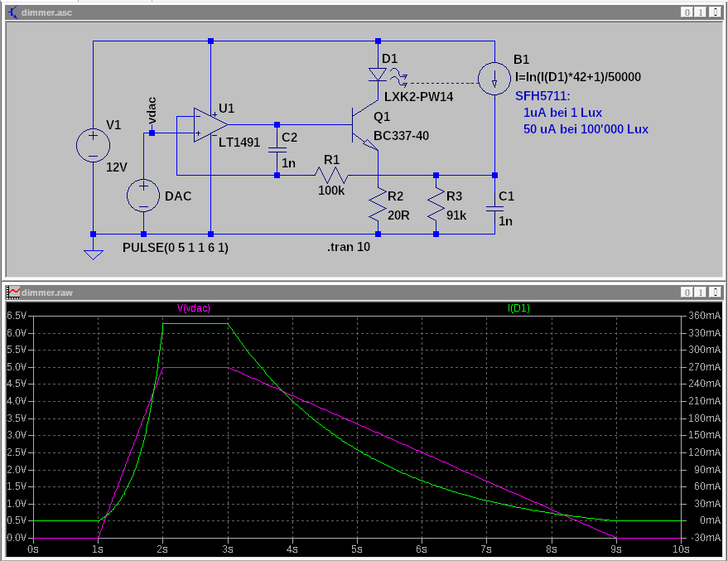728x561 pixels.
Task: Click the green I(D1) curve plateau
Action: coord(195,323)
